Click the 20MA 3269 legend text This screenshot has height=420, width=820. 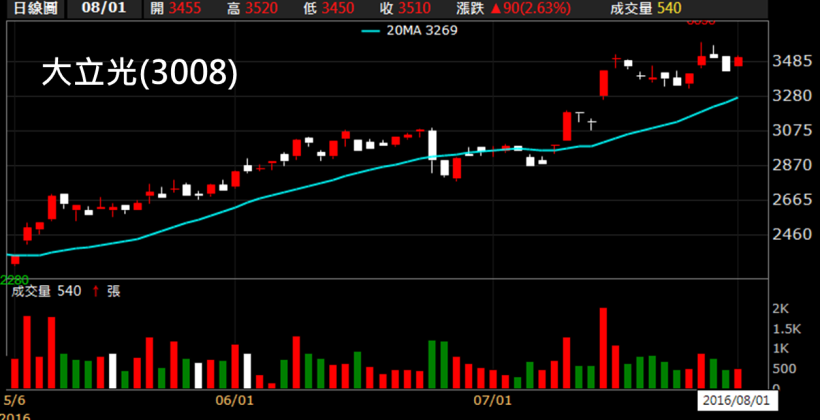422,31
